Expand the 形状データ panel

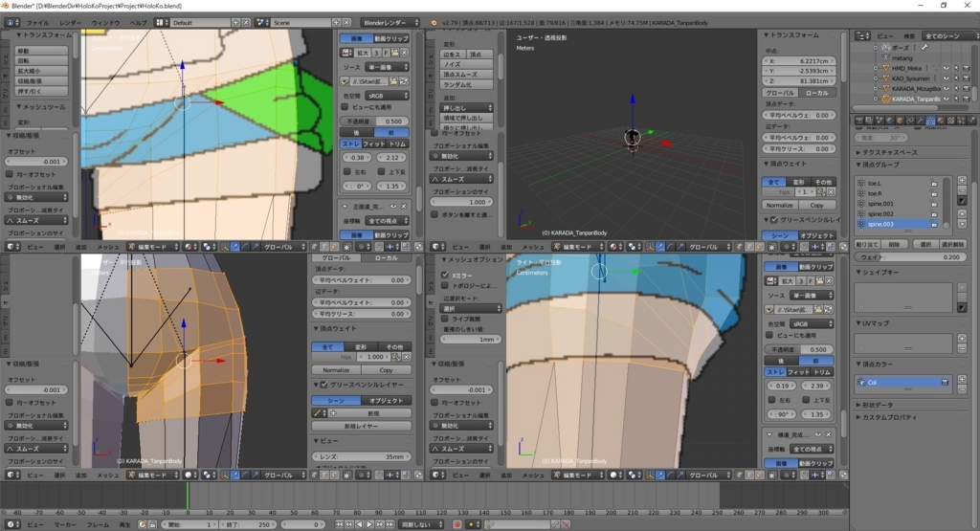coord(877,405)
